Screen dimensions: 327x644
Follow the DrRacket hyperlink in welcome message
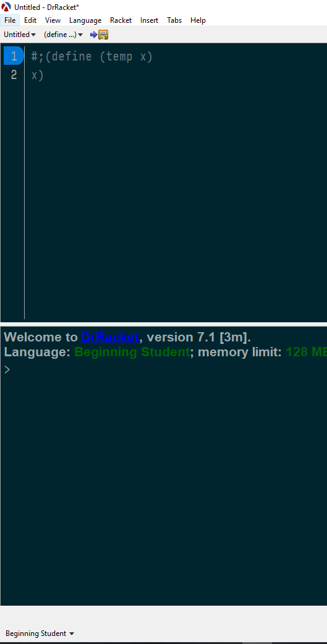pyautogui.click(x=110, y=337)
